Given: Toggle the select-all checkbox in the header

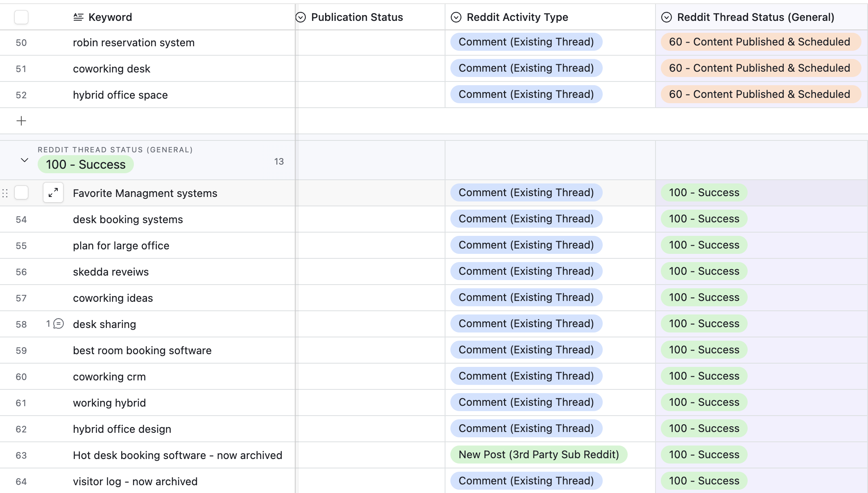Looking at the screenshot, I should coord(21,17).
